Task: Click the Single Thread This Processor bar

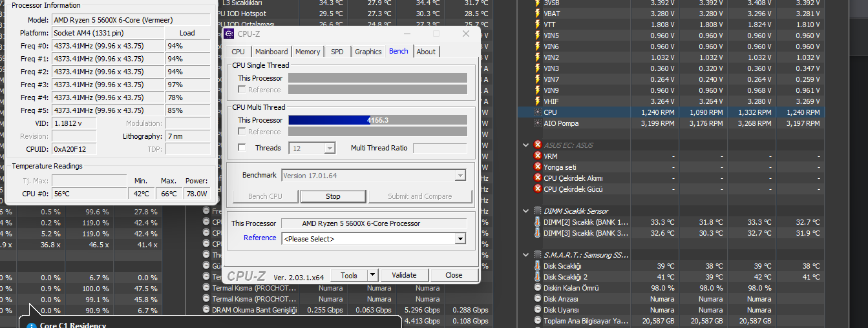Action: point(377,78)
